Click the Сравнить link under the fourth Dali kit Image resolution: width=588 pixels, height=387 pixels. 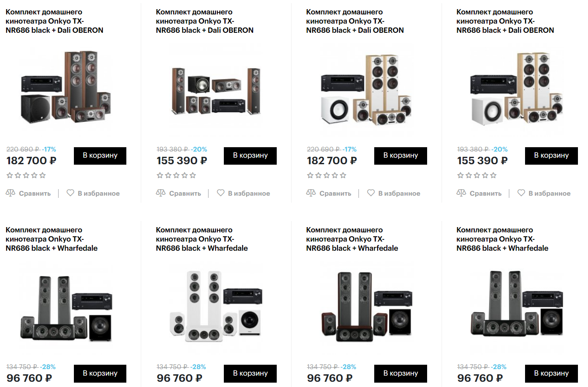(485, 193)
